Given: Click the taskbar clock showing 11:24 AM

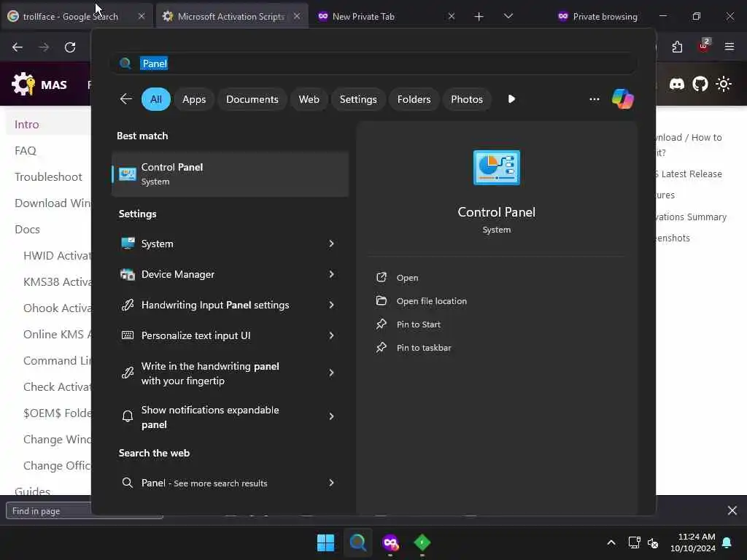Looking at the screenshot, I should pyautogui.click(x=693, y=542).
